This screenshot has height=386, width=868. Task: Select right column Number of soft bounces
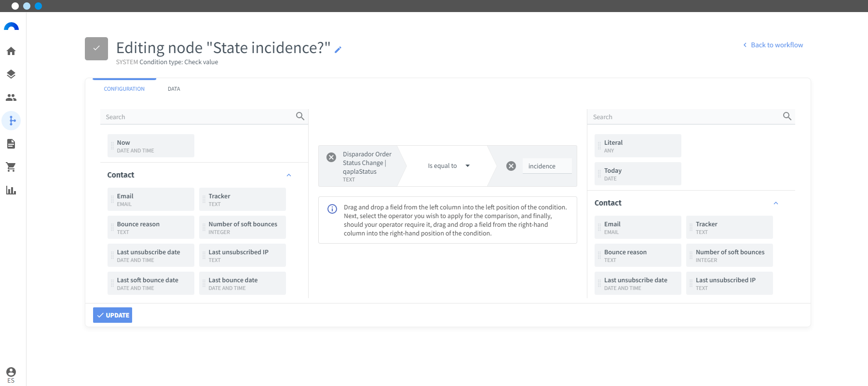(x=730, y=255)
